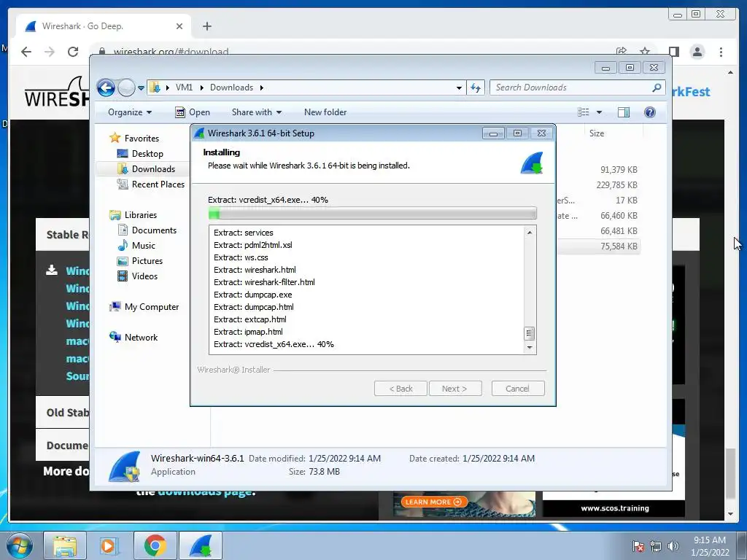Viewport: 747px width, 560px height.
Task: Click the volume icon in system tray
Action: coord(673,546)
